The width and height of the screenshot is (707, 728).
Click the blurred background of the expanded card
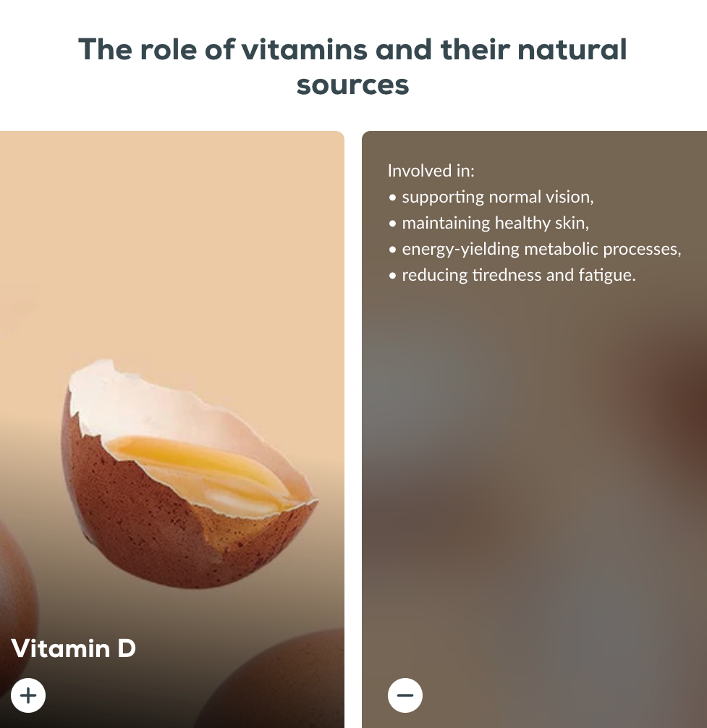point(534,465)
